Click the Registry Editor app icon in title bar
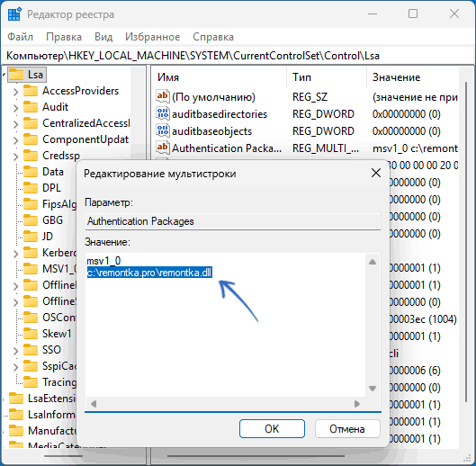Image resolution: width=476 pixels, height=466 pixels. (14, 14)
